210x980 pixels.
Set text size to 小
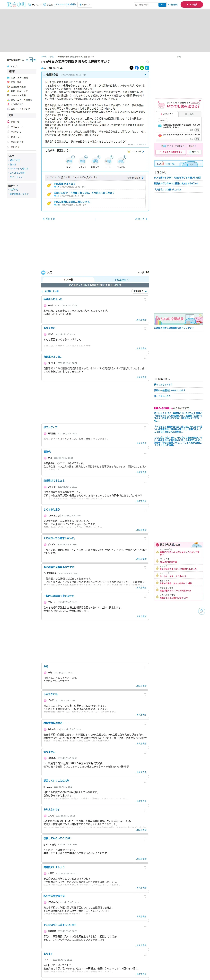27,60
